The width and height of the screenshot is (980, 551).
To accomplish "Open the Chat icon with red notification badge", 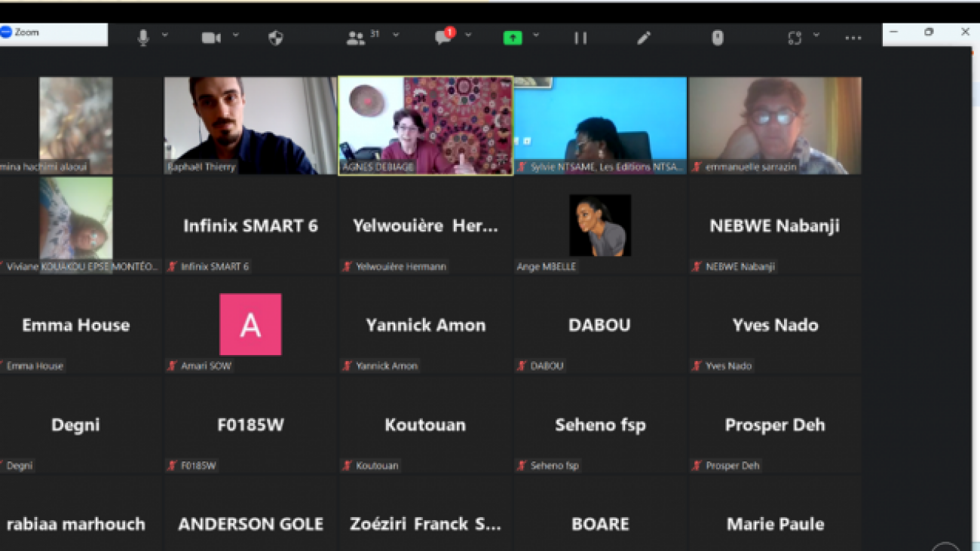I will 442,38.
